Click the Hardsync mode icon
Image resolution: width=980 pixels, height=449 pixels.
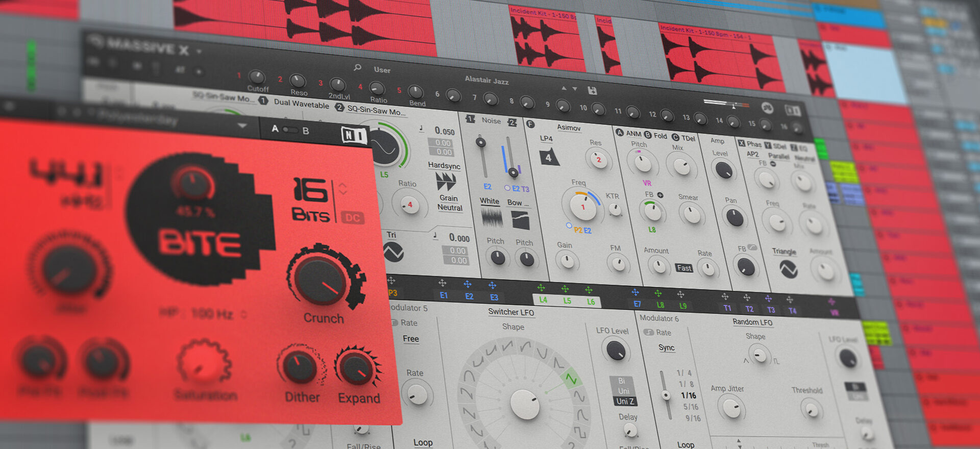coord(446,181)
